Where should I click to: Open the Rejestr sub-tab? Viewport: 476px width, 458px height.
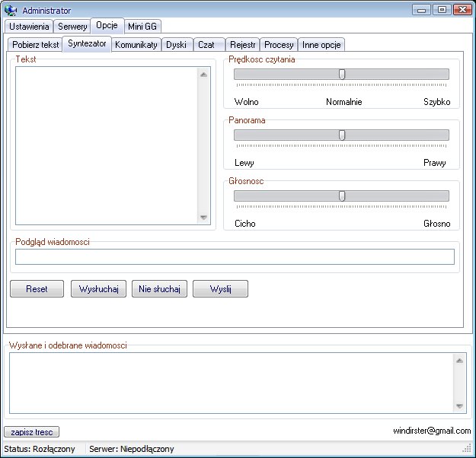[x=242, y=45]
